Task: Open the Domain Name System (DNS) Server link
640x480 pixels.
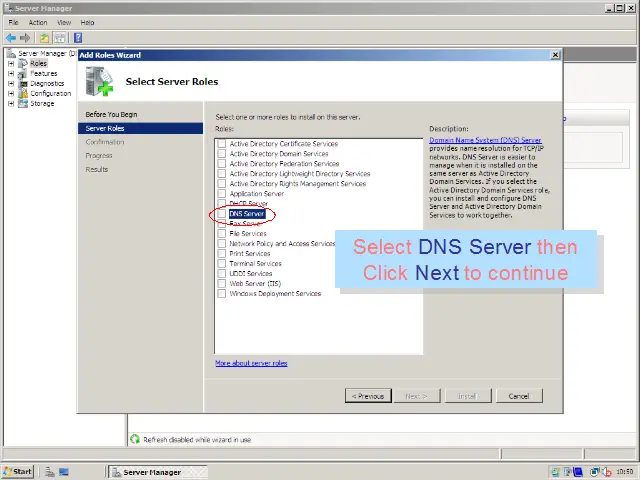Action: (485, 140)
